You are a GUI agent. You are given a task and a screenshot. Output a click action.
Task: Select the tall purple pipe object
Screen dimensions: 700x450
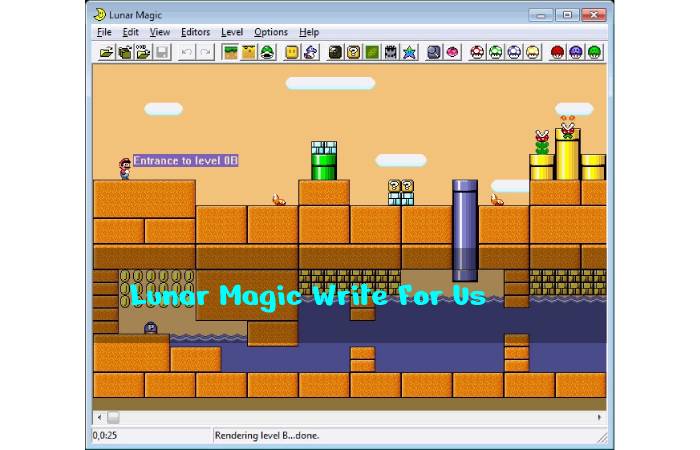pyautogui.click(x=465, y=230)
